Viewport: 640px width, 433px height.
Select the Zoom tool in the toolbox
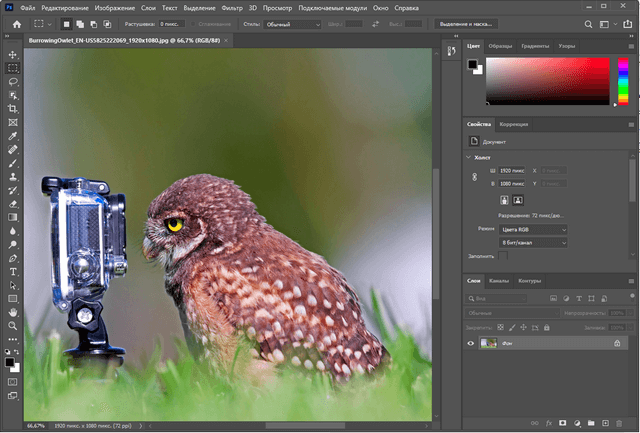[13, 326]
